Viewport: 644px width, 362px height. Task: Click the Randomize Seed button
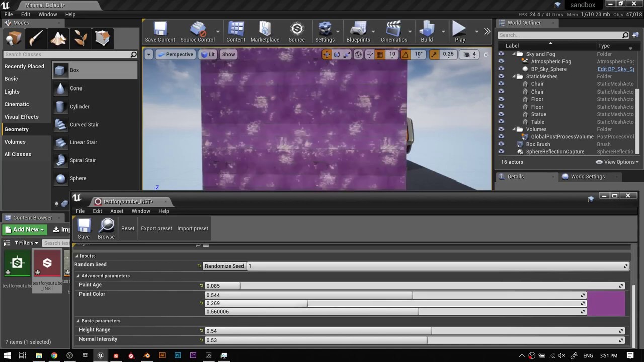pos(224,266)
